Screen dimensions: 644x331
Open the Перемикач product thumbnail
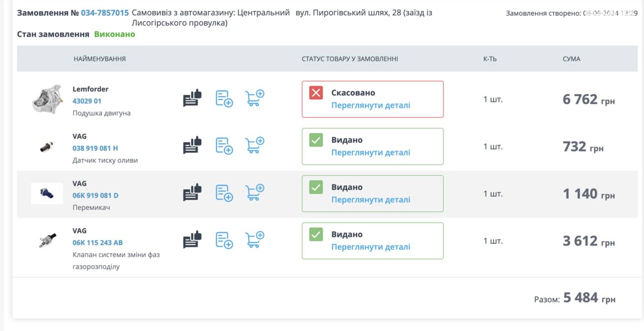(47, 193)
